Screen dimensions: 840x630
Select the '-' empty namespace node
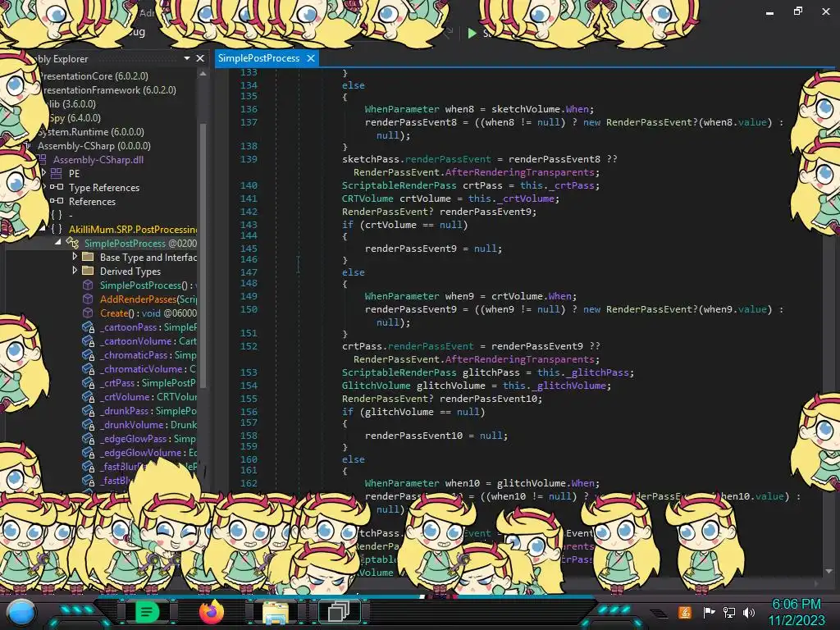[71, 216]
